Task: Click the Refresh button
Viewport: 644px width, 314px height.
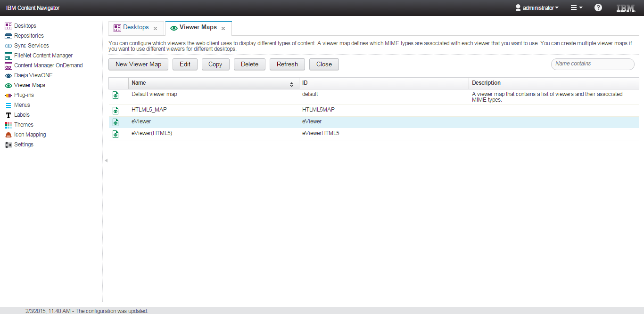Action: pos(288,64)
